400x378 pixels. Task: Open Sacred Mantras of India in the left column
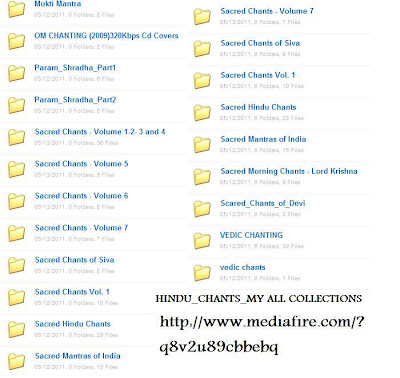(x=77, y=356)
